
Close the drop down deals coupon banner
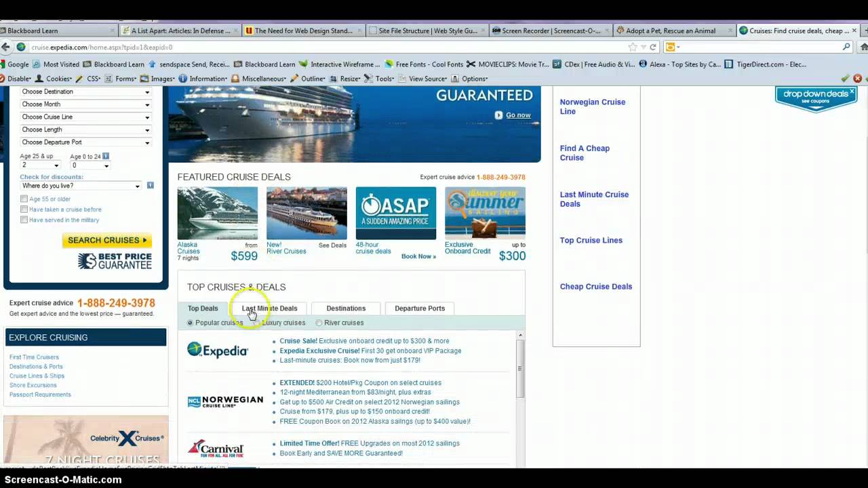pyautogui.click(x=852, y=91)
